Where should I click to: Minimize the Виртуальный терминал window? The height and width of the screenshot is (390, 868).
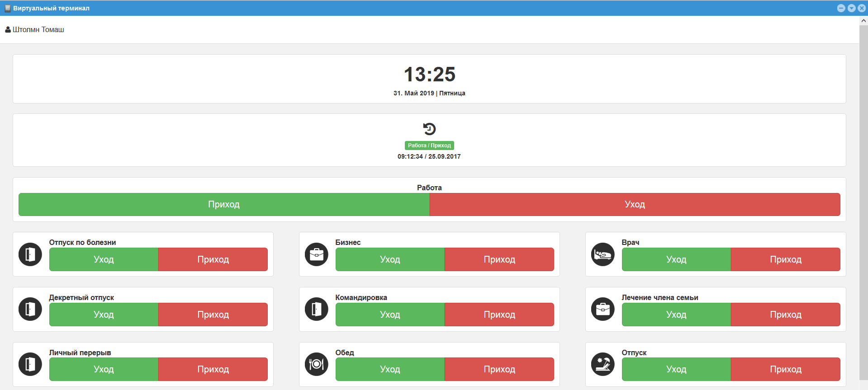841,8
